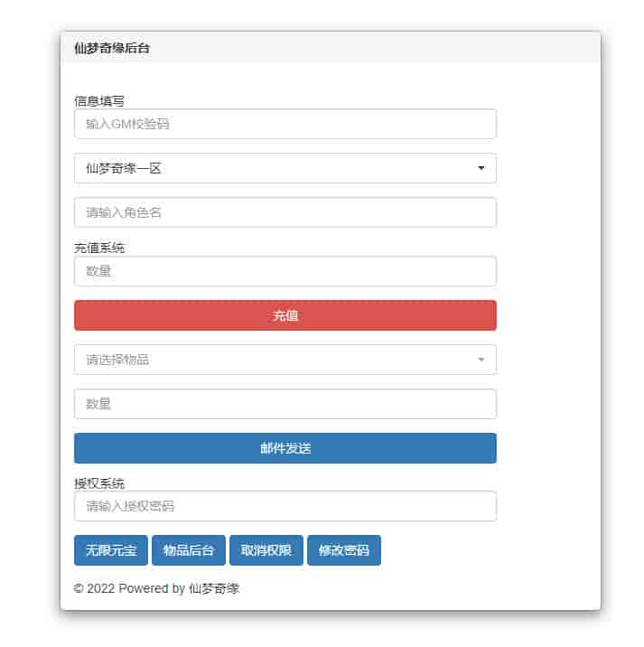Screen dimensions: 644x647
Task: Open 物品后台 via its button
Action: point(189,550)
